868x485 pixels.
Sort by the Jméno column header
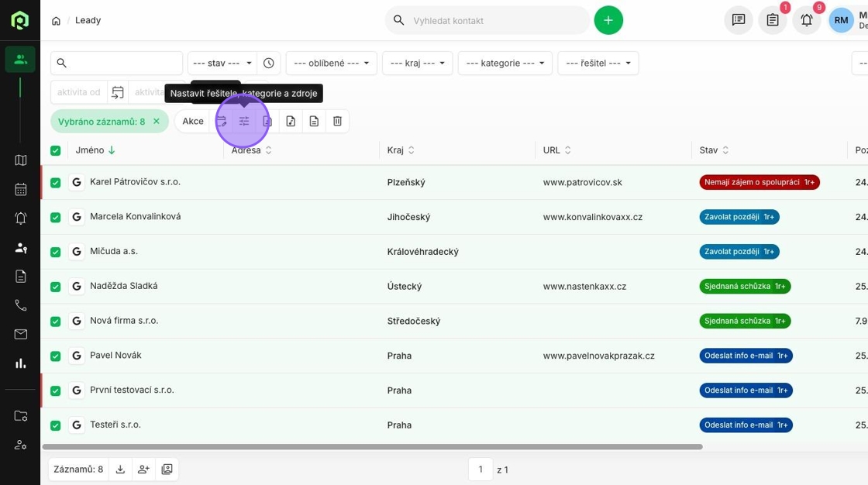(95, 150)
